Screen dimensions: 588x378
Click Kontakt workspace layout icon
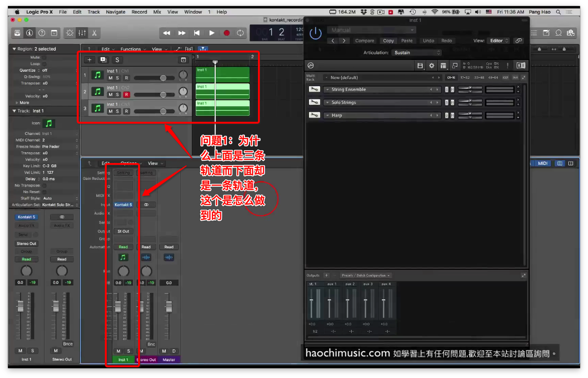click(443, 66)
